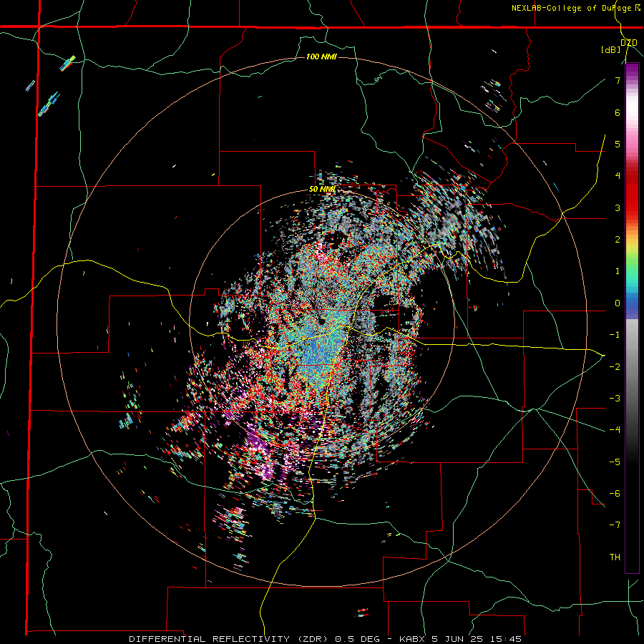The width and height of the screenshot is (644, 644).
Task: Click the -3 value on the color scale
Action: click(615, 399)
